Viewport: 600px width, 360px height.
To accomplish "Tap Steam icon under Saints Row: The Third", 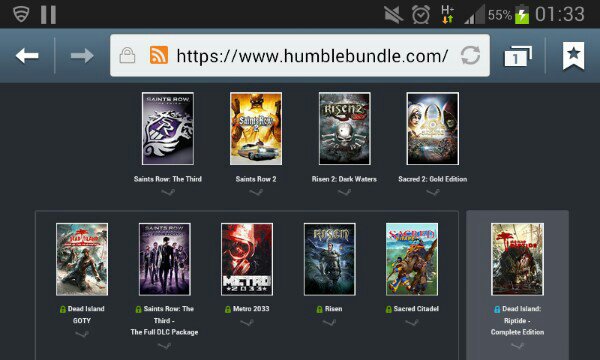I will click(x=168, y=192).
